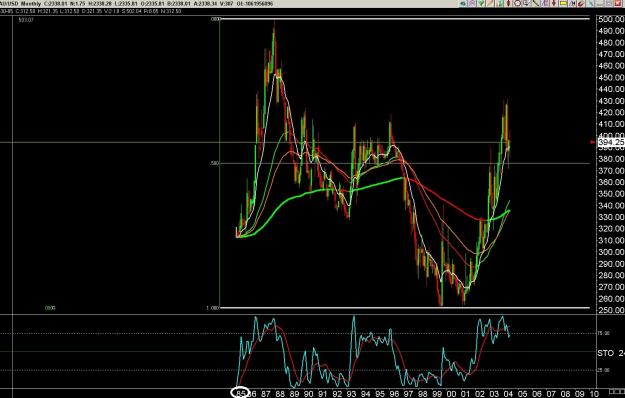Image resolution: width=625 pixels, height=398 pixels.
Task: Click the eye icon in the top toolbar
Action: (463, 4)
